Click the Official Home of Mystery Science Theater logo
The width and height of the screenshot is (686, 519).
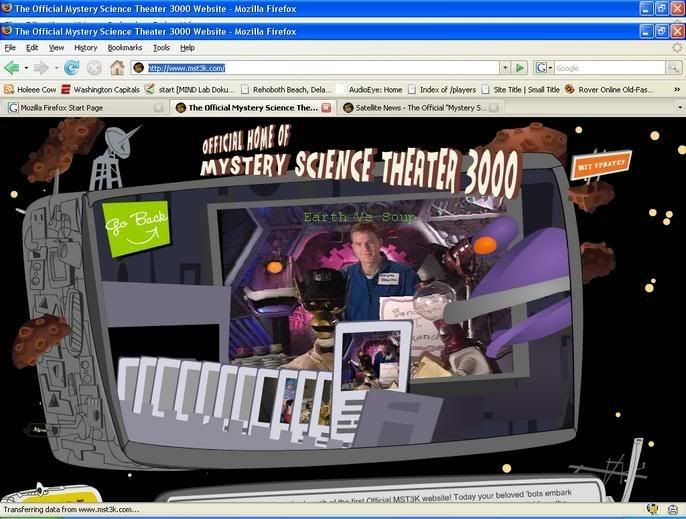tap(360, 161)
